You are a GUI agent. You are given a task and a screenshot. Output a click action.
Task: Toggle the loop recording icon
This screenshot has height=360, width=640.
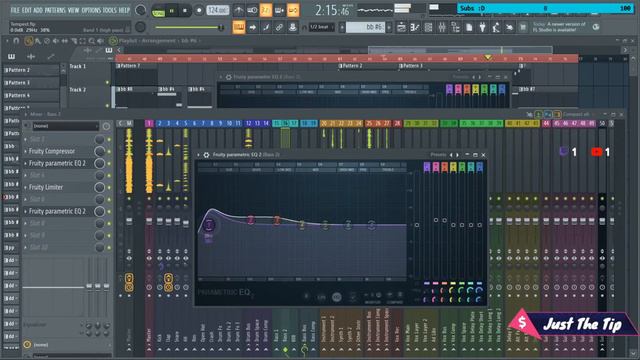coord(293,10)
